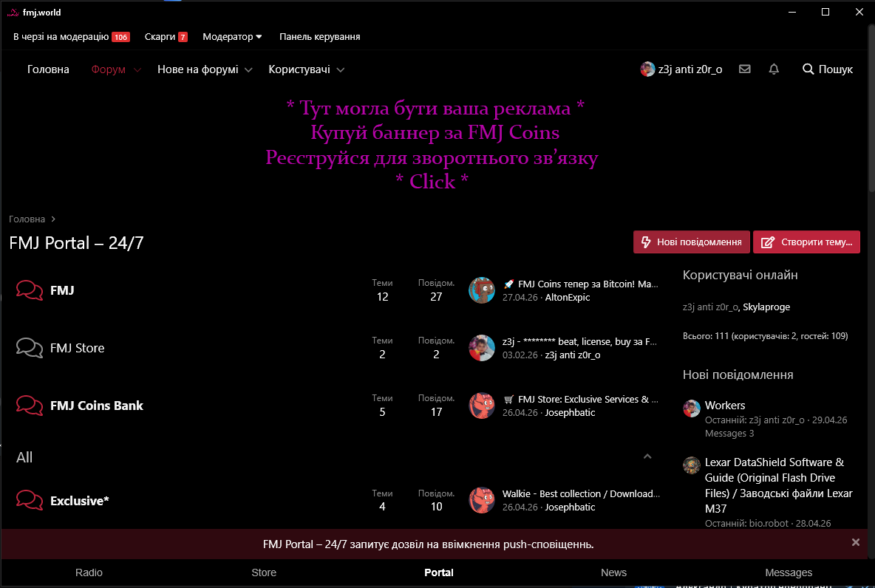Open FMJ Store: Exclusive Services thread
Viewport: 875px width, 588px height.
pos(581,400)
